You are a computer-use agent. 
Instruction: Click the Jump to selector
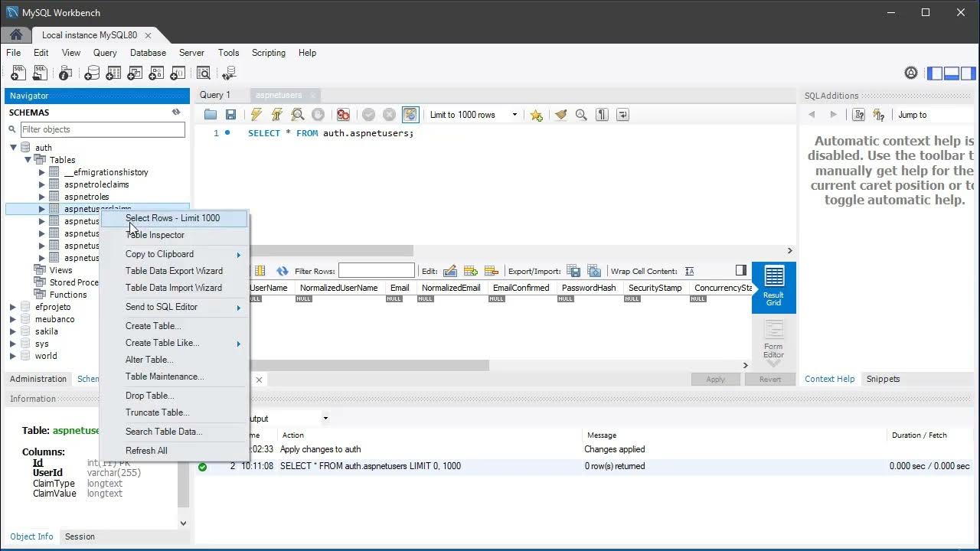pos(935,115)
